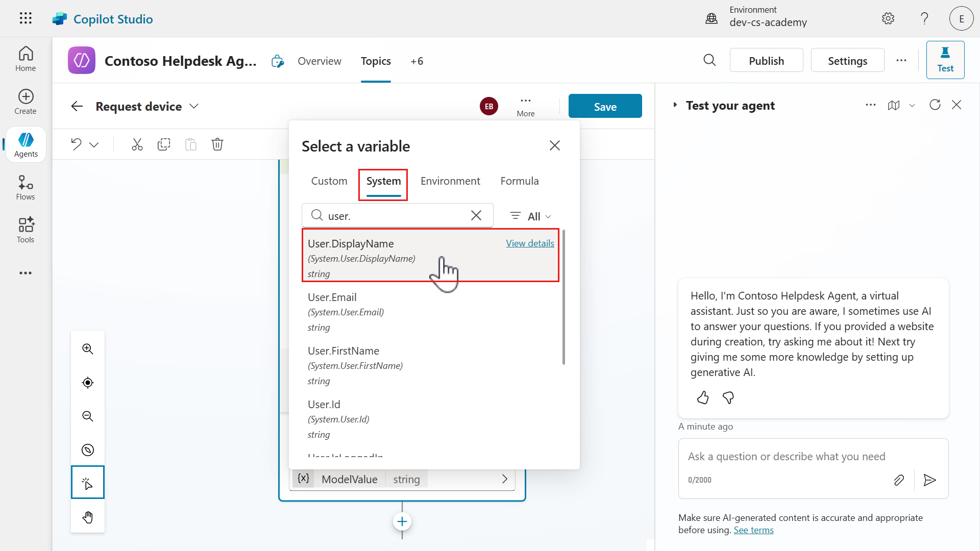Switch to the Custom variables tab

[329, 181]
